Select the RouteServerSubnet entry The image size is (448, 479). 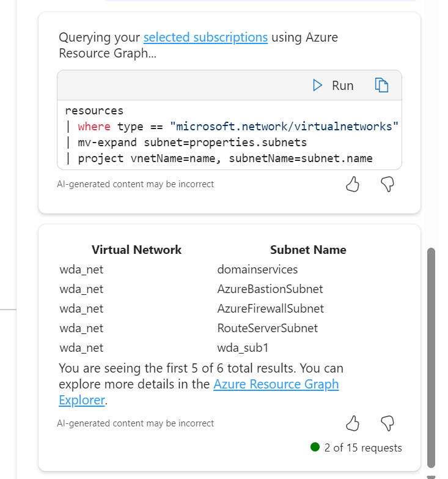267,328
